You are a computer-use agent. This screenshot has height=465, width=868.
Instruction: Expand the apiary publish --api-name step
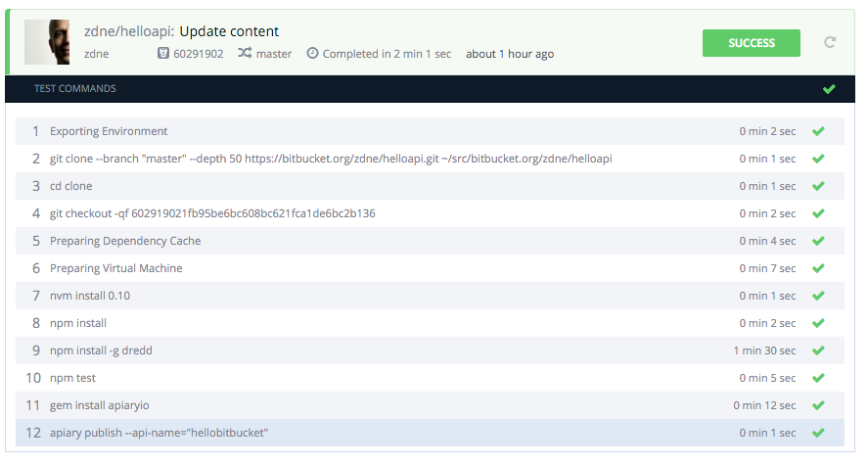(431, 433)
